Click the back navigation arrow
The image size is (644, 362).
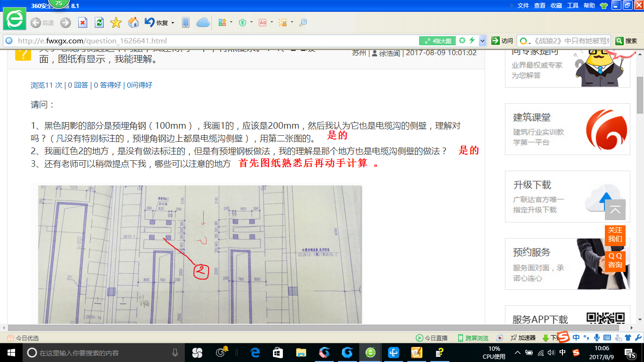(x=35, y=23)
